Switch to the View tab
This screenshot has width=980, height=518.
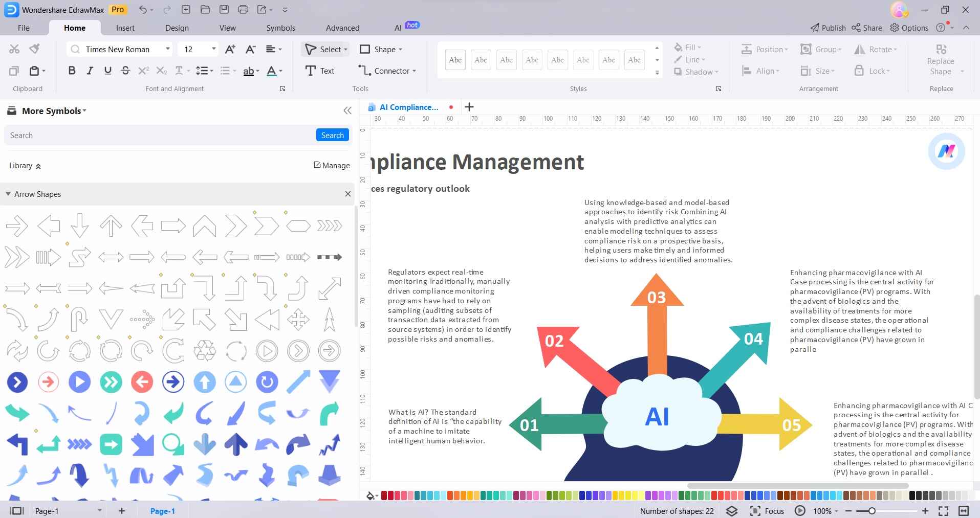point(228,28)
